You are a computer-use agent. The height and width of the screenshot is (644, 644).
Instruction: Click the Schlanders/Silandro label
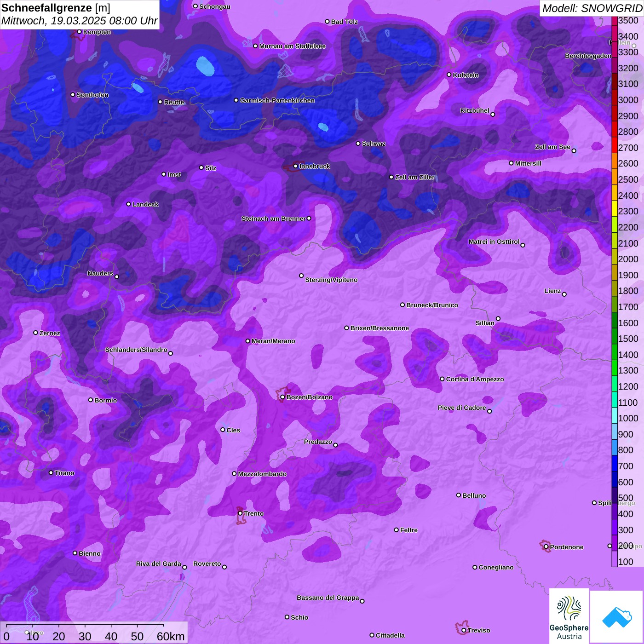point(136,350)
